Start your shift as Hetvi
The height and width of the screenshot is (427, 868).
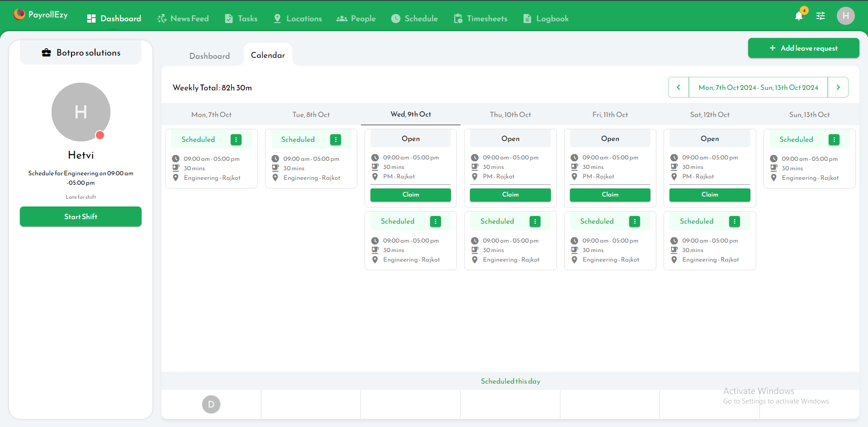click(x=81, y=216)
